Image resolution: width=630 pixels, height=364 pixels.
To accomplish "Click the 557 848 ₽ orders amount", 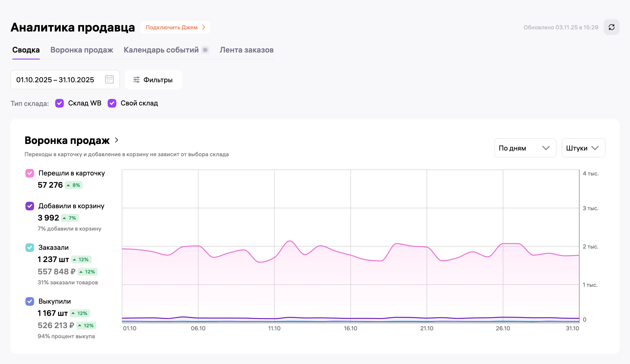I will click(56, 271).
